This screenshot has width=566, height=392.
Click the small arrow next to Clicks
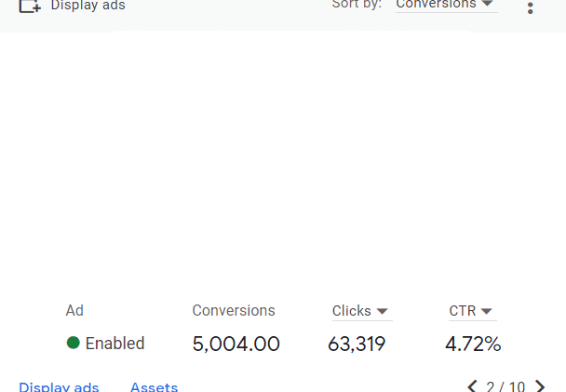pos(382,311)
